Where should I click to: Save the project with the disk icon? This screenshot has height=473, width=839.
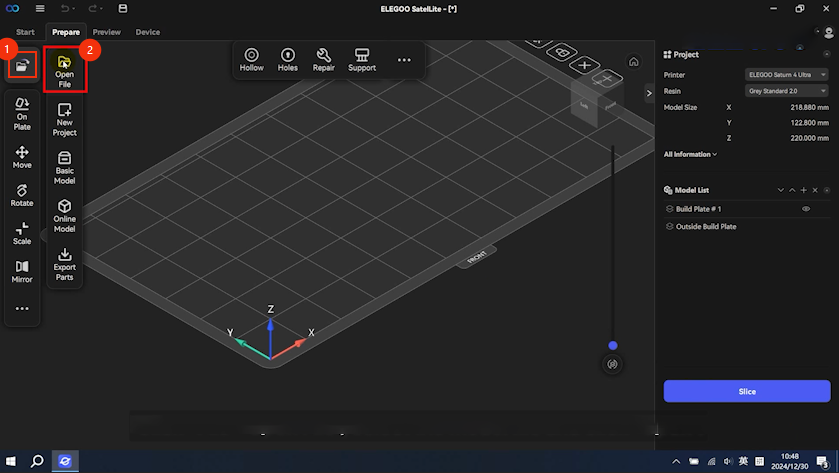[x=123, y=9]
